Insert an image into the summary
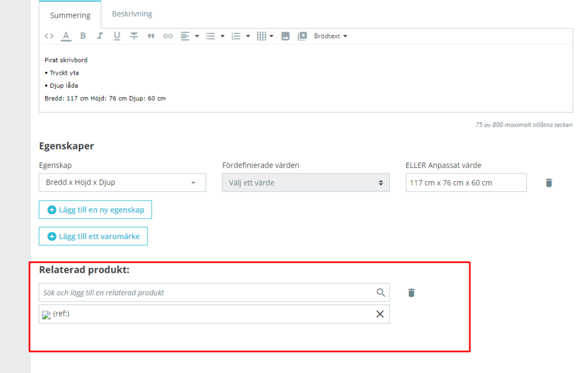 coord(285,36)
